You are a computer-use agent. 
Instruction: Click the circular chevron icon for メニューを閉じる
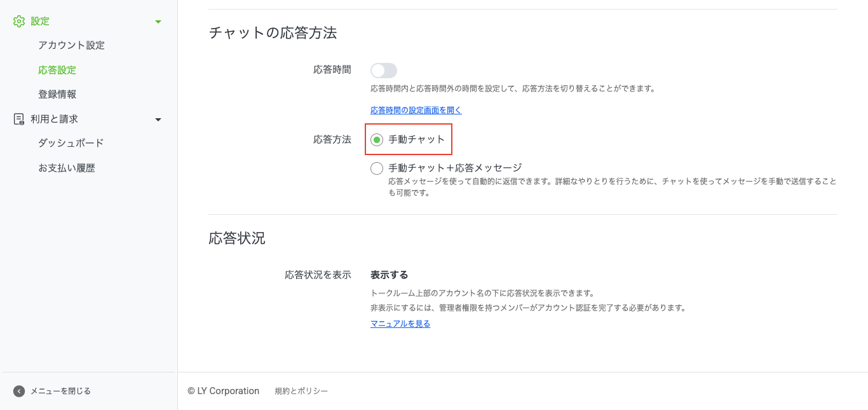pos(19,391)
